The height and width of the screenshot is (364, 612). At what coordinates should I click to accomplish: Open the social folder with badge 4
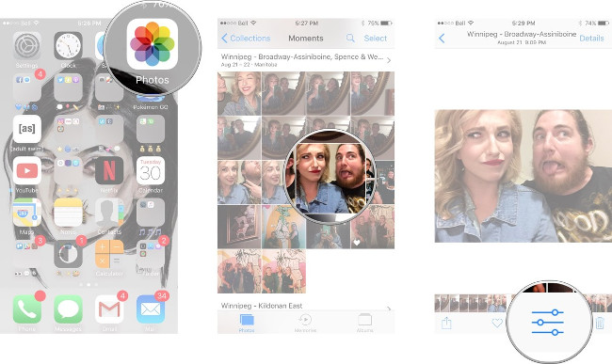point(27,87)
